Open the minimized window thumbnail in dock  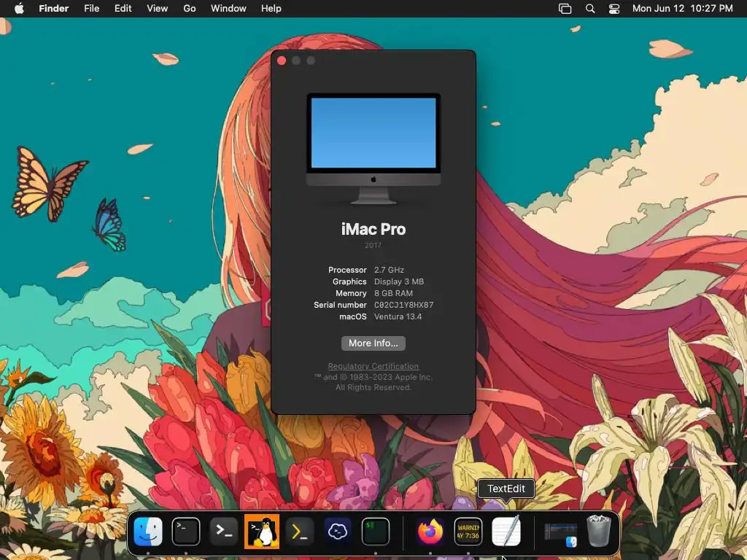561,534
